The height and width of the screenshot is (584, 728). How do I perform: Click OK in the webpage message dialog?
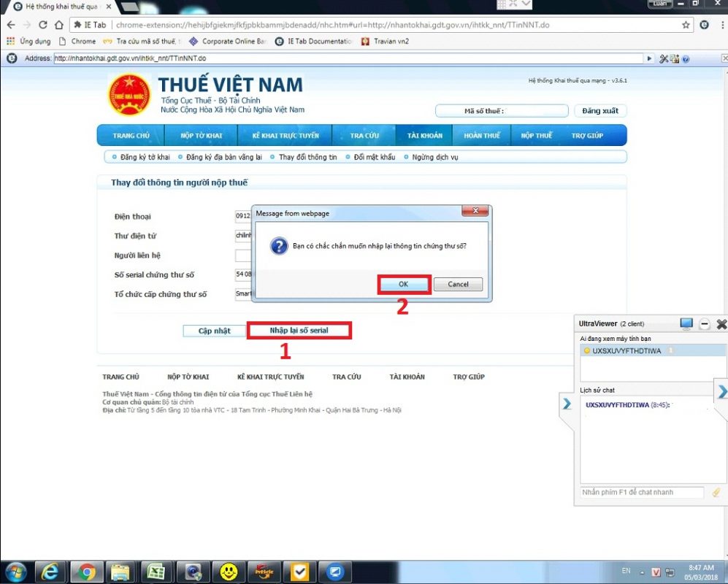(404, 284)
